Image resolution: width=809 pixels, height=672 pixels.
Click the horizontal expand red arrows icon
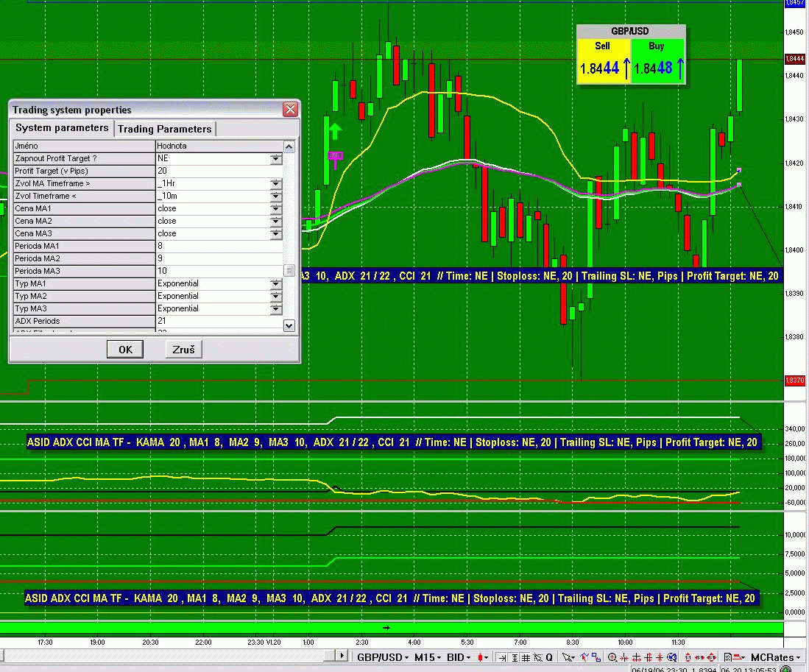coord(636,657)
